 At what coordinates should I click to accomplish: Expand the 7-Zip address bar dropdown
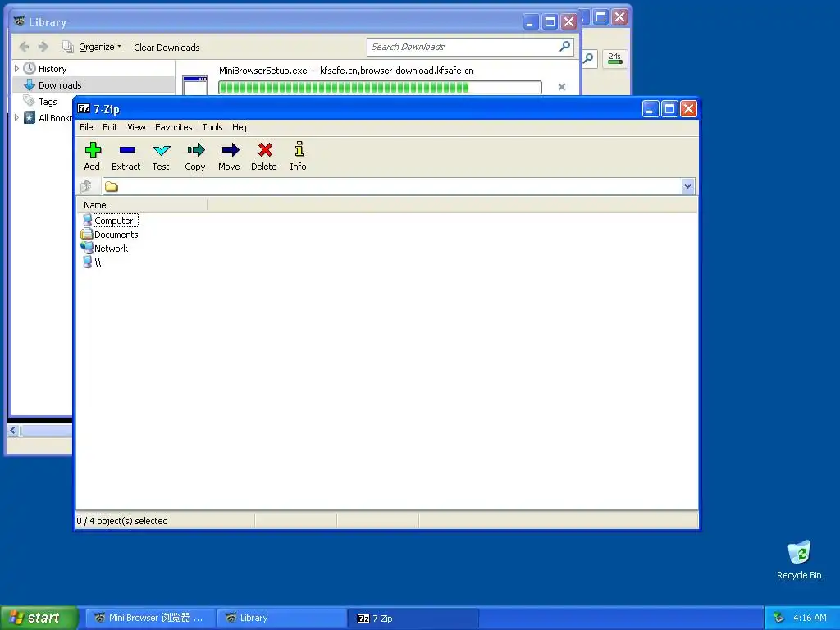(688, 186)
